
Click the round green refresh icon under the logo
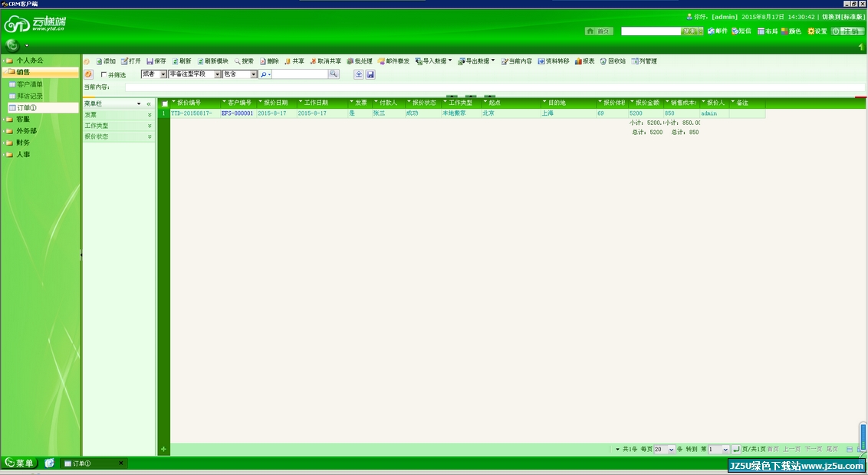(12, 46)
